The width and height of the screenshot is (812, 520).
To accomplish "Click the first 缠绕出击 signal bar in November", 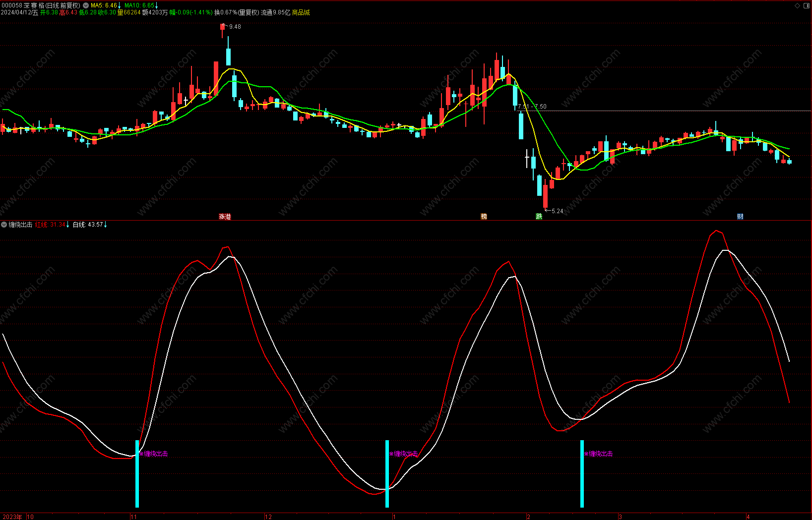I will pos(137,473).
